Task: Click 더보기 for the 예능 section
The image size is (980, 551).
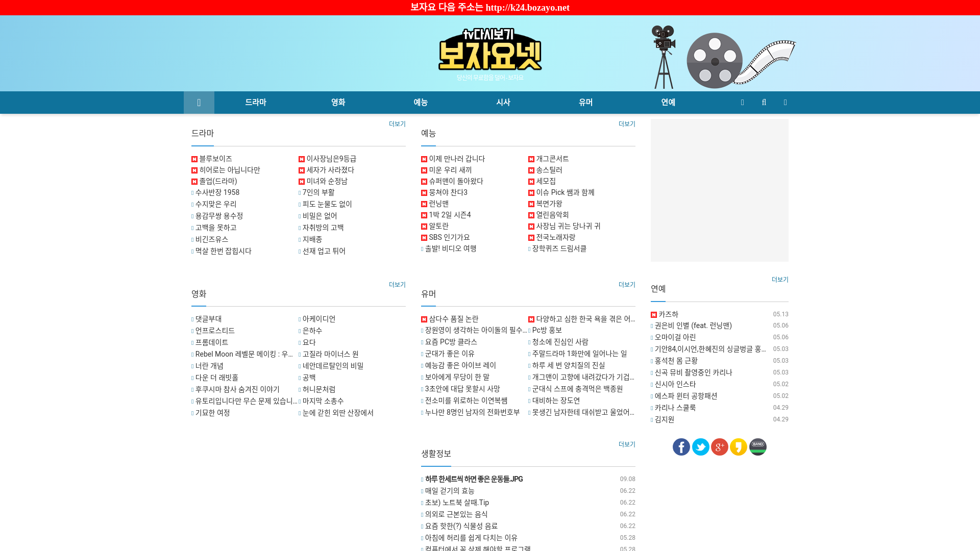Action: click(x=627, y=124)
